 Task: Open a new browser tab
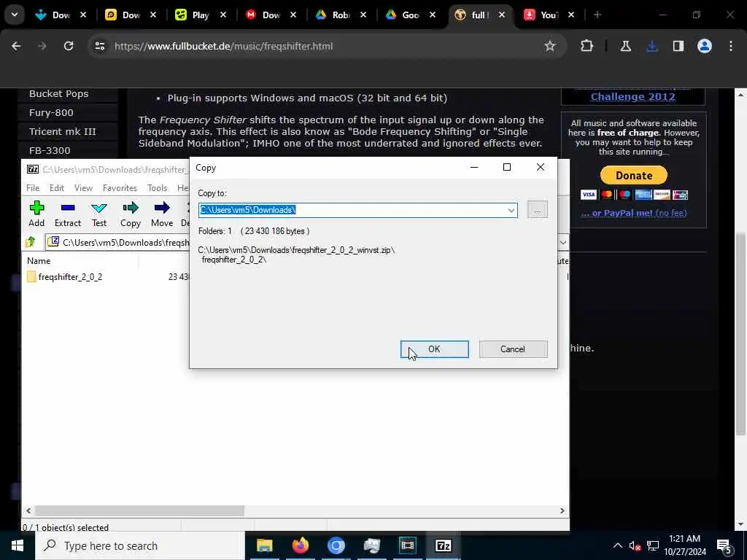point(597,15)
